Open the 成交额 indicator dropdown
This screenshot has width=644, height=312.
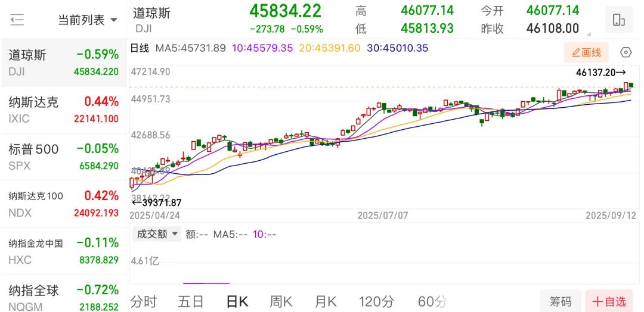[x=156, y=234]
